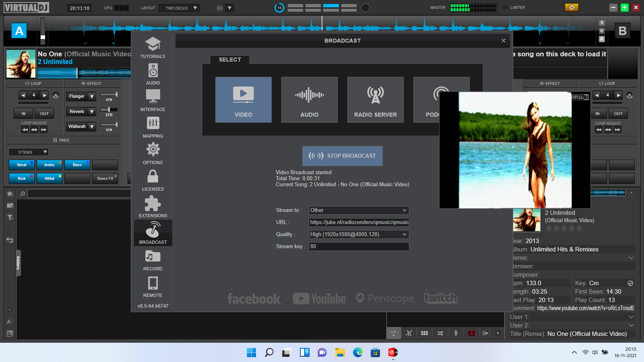The width and height of the screenshot is (644, 362).
Task: Expand the Genre field dropdown
Action: click(x=631, y=258)
